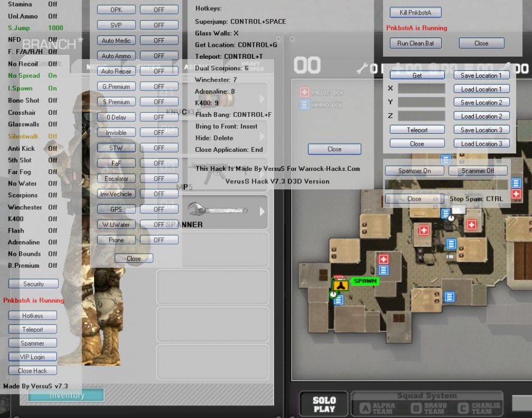The image size is (532, 418).
Task: Click the Y coordinate input field
Action: click(422, 102)
